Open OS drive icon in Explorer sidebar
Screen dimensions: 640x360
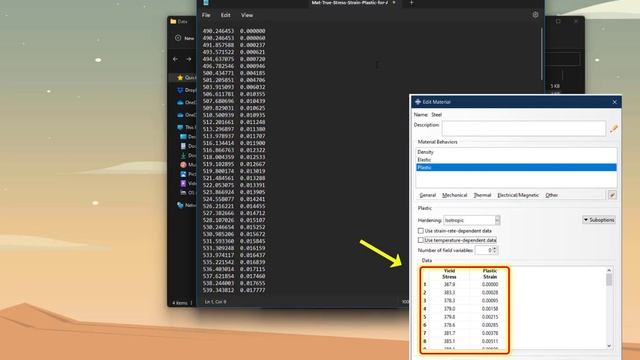pos(183,193)
